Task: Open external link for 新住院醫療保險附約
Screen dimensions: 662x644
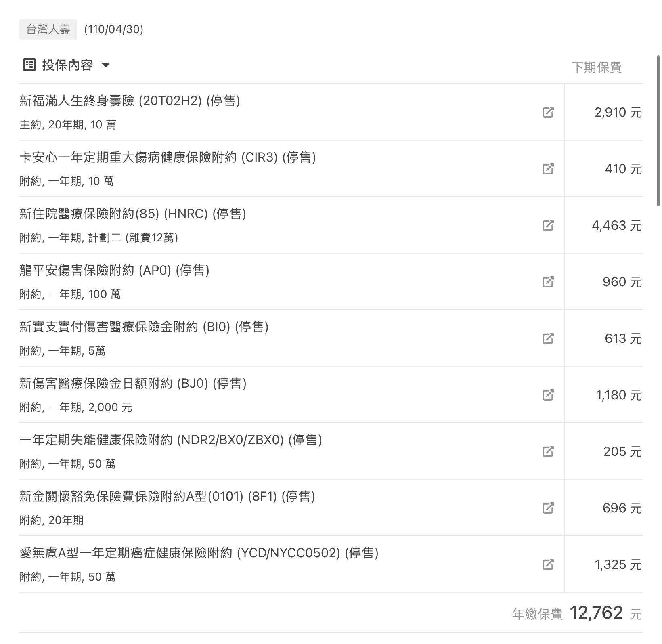Action: click(x=548, y=225)
